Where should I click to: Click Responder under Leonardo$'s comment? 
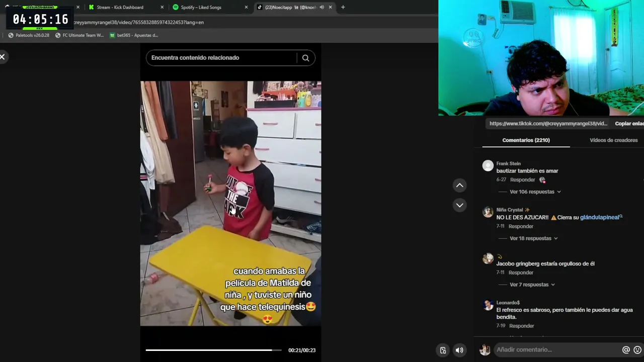pyautogui.click(x=521, y=326)
